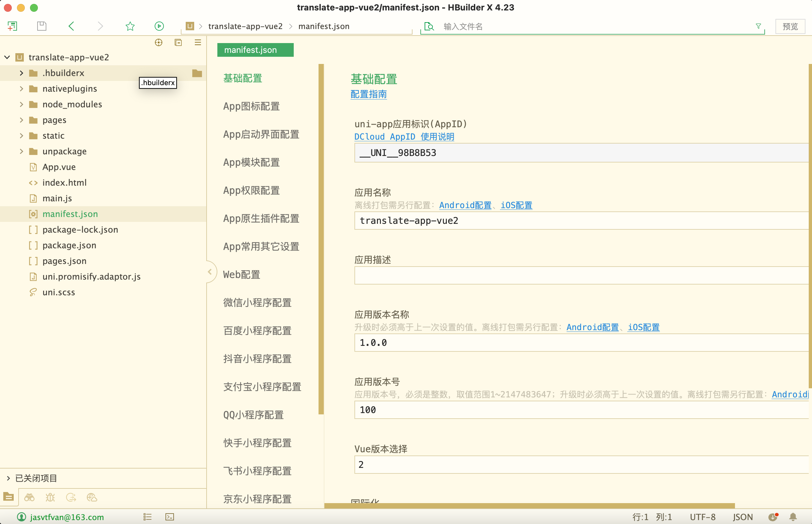
Task: Click the bug debug icon at bottom
Action: point(50,498)
